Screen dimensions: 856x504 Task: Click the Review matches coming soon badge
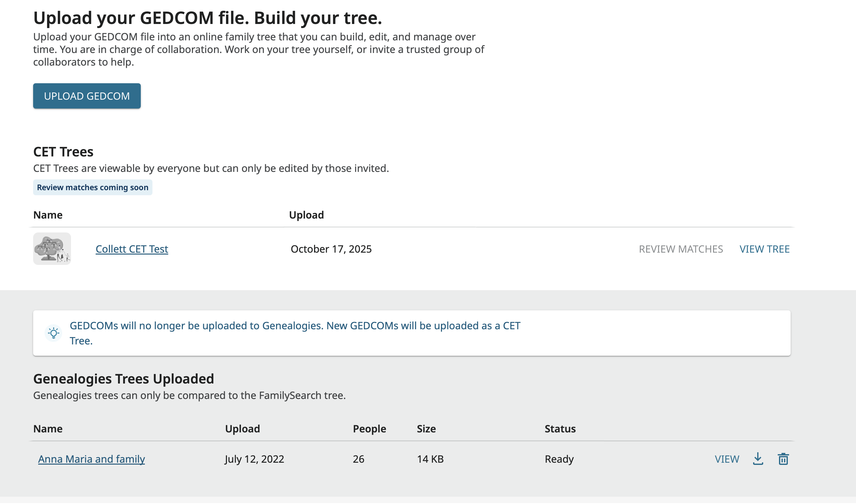point(92,187)
